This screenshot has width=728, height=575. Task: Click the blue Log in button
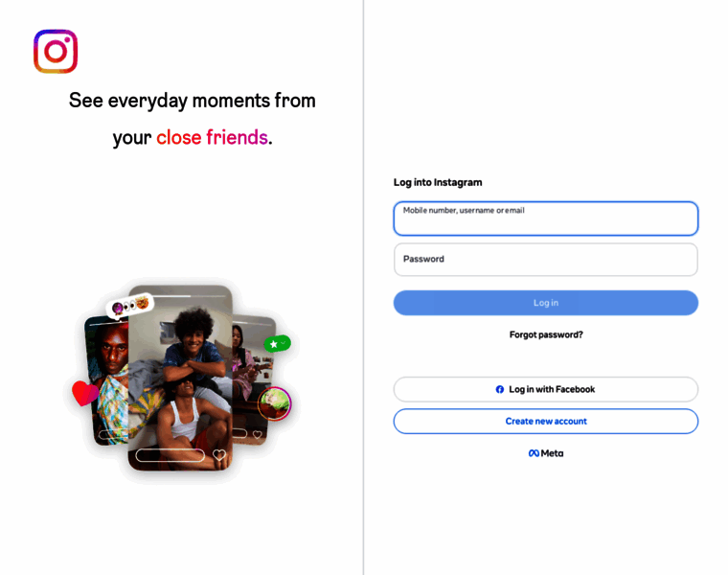[546, 303]
